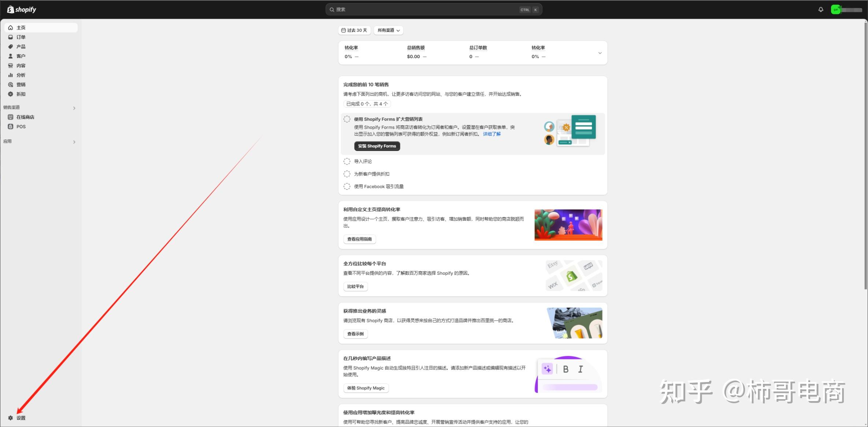The height and width of the screenshot is (427, 868).
Task: Click the Shopify logo
Action: tap(22, 10)
